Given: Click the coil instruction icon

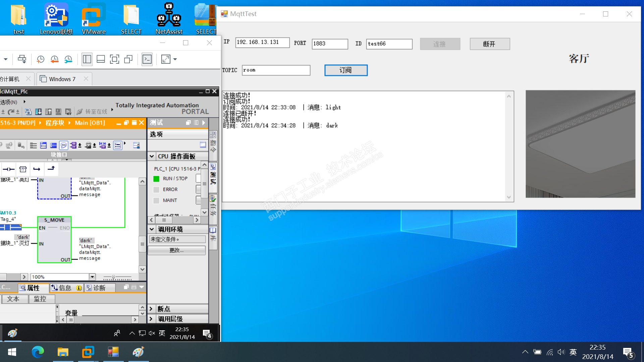Looking at the screenshot, I should tap(9, 169).
